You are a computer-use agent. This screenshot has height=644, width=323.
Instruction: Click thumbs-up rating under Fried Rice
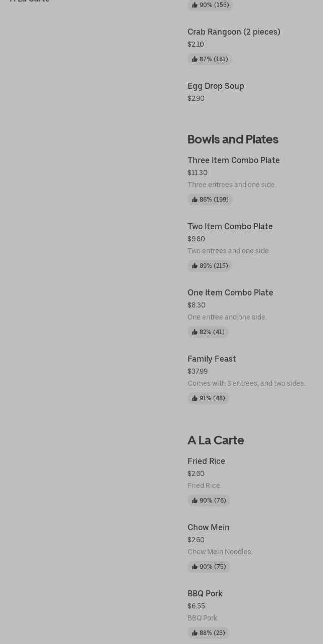[x=209, y=501]
